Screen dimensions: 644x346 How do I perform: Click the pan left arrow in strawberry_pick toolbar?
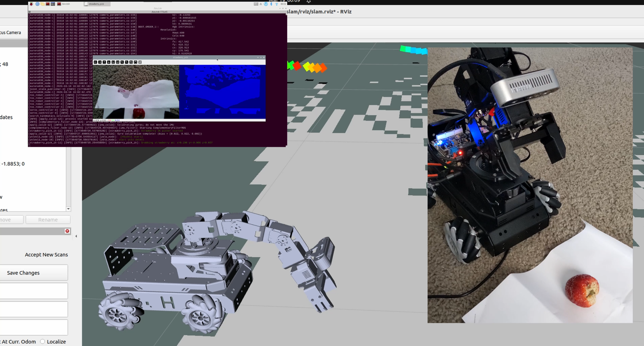95,62
